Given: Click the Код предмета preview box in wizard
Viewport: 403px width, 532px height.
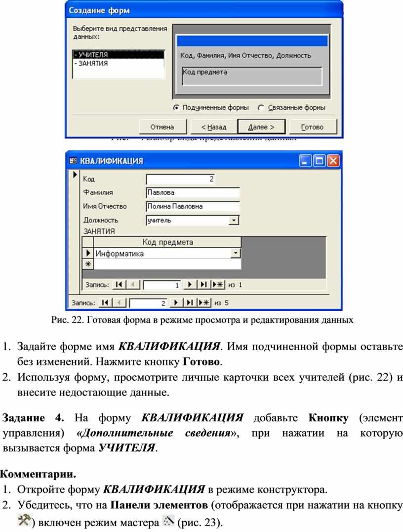Looking at the screenshot, I should [252, 76].
